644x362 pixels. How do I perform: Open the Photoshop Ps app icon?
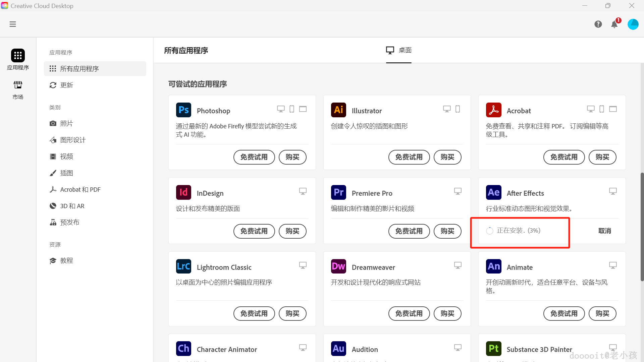tap(183, 110)
